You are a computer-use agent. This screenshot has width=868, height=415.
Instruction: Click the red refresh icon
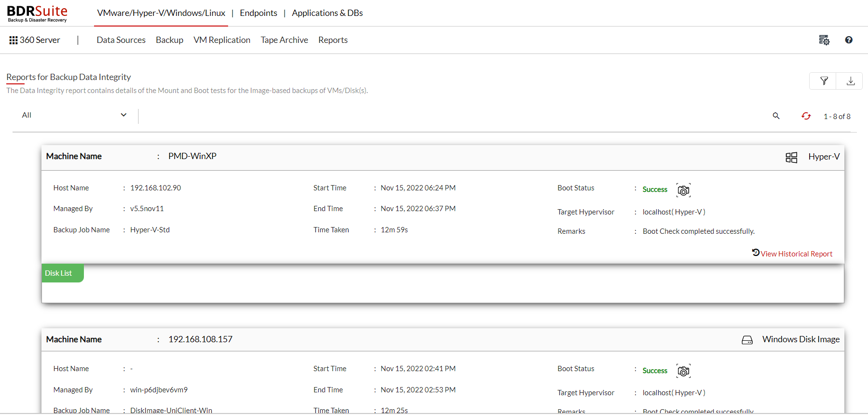806,116
